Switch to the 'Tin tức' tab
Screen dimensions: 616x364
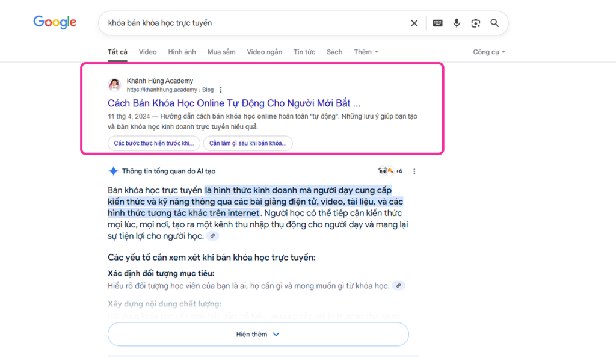point(304,52)
